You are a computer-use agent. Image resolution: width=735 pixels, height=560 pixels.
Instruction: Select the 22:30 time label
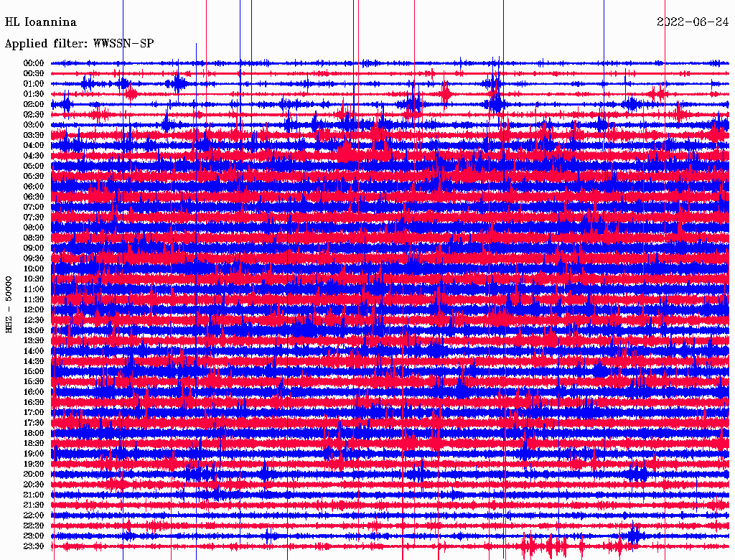[33, 526]
